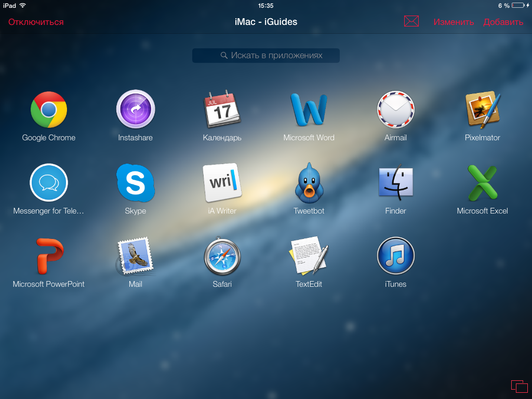Click the Microsoft PowerPoint label text

48,284
